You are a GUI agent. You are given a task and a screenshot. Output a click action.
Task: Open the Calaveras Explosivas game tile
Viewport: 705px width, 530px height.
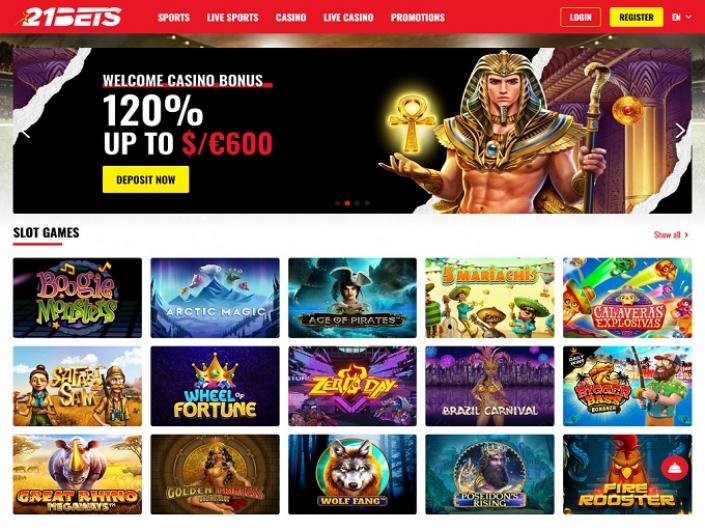627,298
